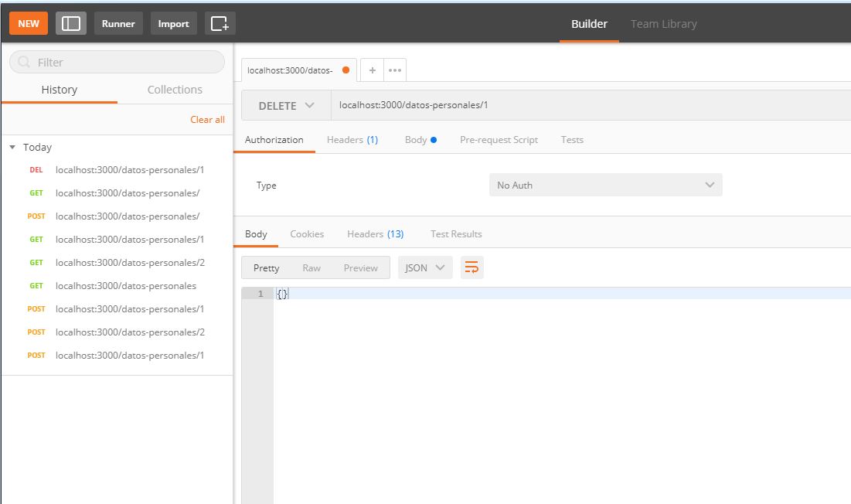The width and height of the screenshot is (851, 504).
Task: Toggle the sidebar layout icon
Action: pos(70,23)
